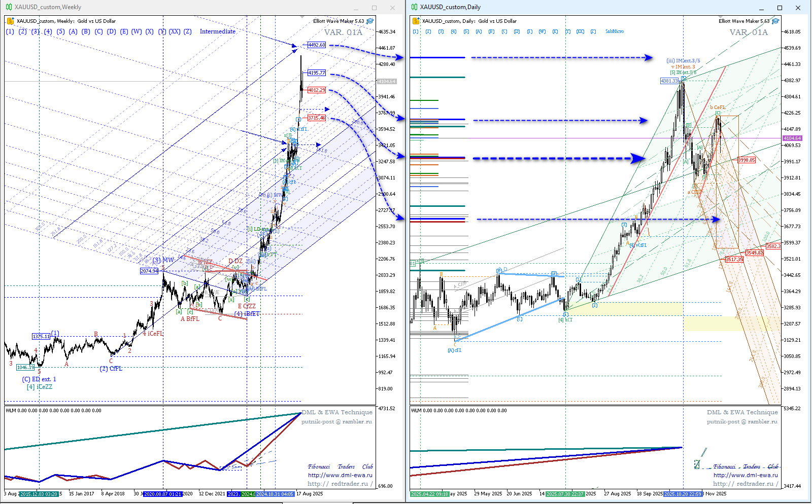Image resolution: width=812 pixels, height=504 pixels.
Task: Click the candlestick icon in Daily window title
Action: coord(414,7)
